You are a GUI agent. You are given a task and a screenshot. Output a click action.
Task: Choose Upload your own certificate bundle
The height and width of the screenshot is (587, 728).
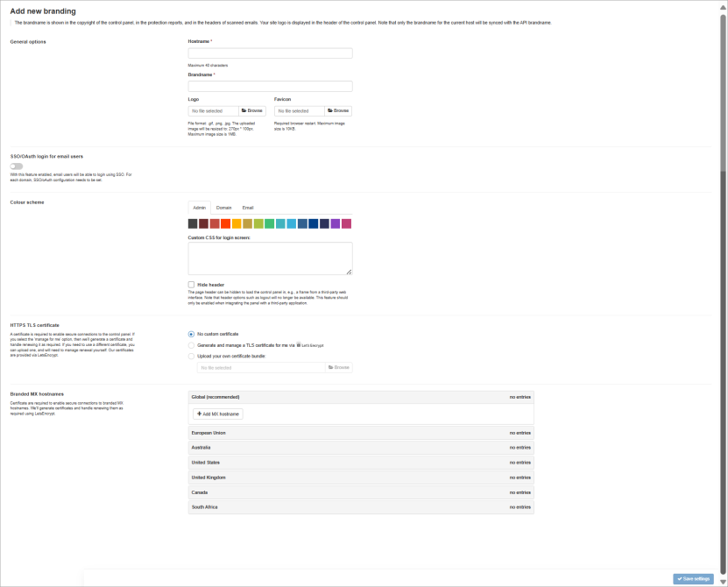point(191,357)
